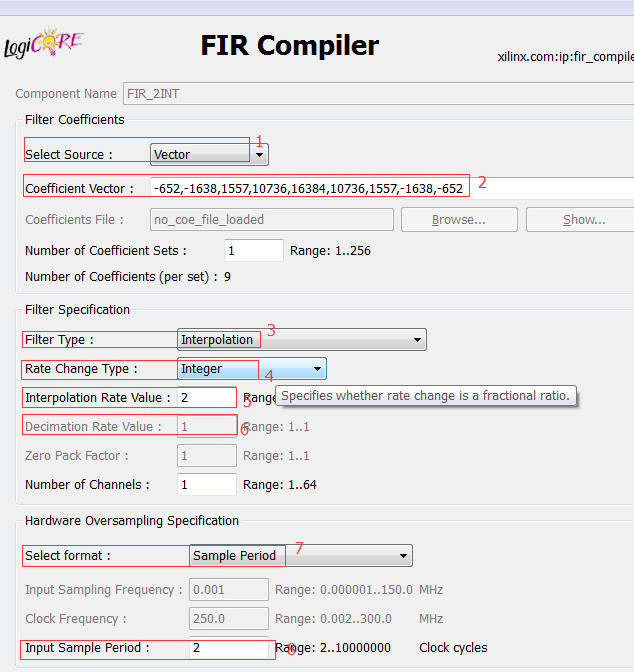This screenshot has height=672, width=634.
Task: Click the 'Number of Coefficients (per set) : 9' text
Action: click(x=128, y=277)
